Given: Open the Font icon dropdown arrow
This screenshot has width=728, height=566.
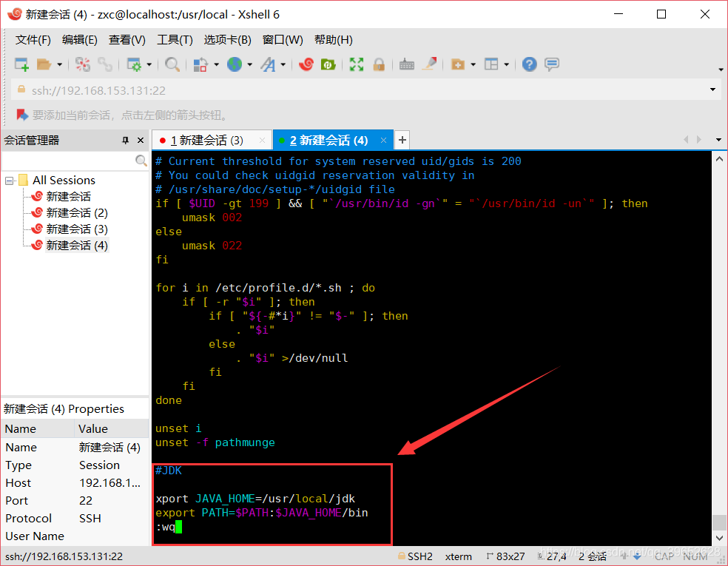Looking at the screenshot, I should [x=283, y=64].
